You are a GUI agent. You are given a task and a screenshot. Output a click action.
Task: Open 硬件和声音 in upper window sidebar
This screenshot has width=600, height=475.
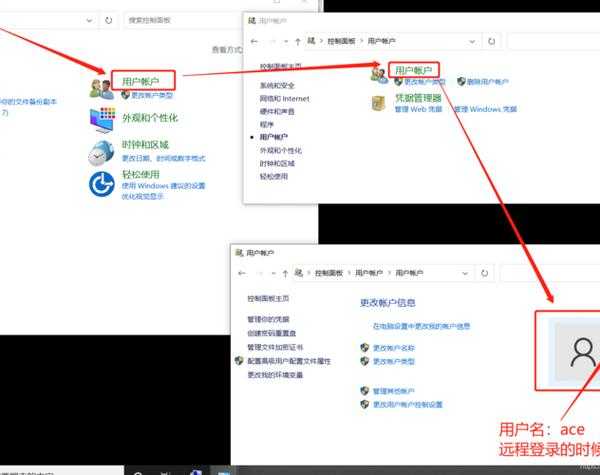(x=277, y=111)
